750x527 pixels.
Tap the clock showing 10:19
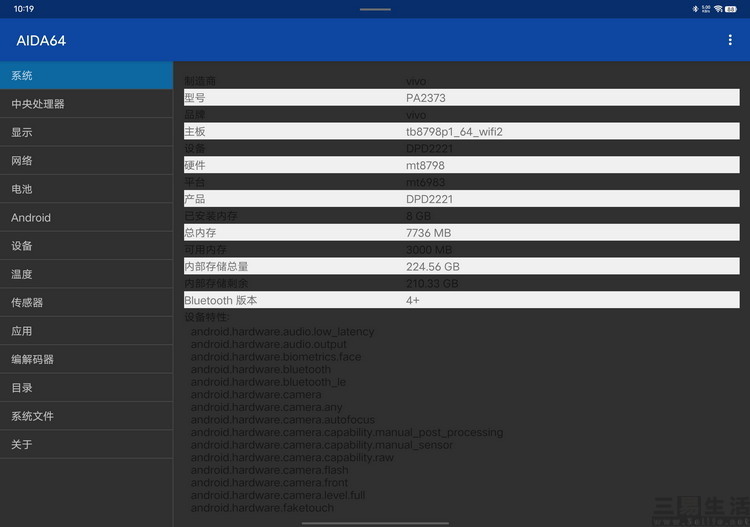(24, 9)
